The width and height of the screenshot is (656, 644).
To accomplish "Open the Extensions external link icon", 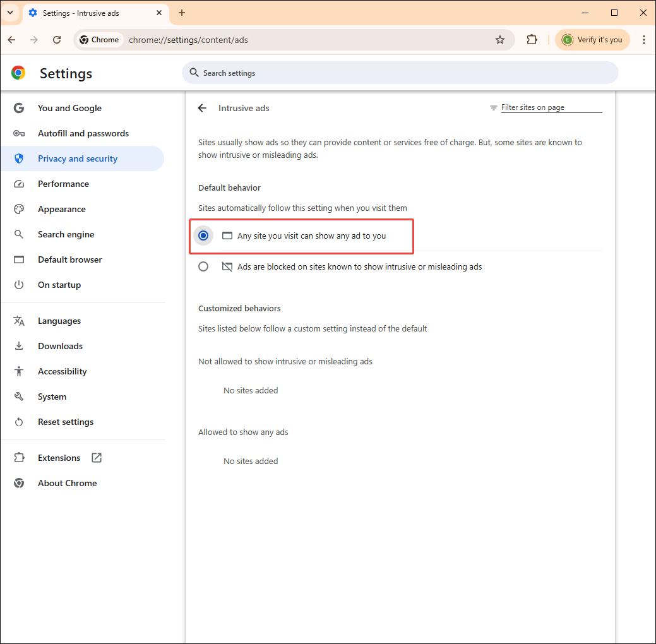I will (96, 457).
